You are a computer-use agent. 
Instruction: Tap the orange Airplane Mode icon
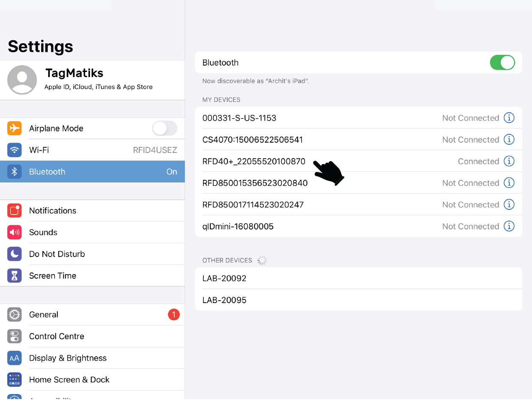(15, 128)
